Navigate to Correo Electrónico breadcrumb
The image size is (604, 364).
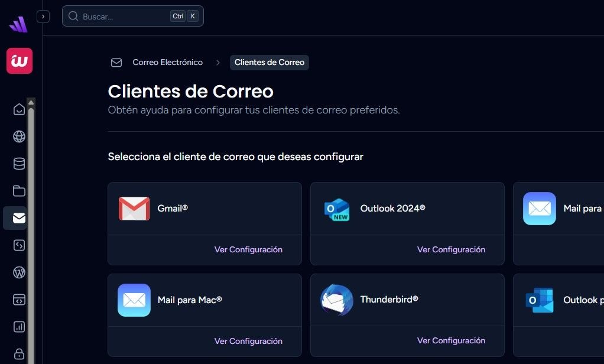coord(168,62)
